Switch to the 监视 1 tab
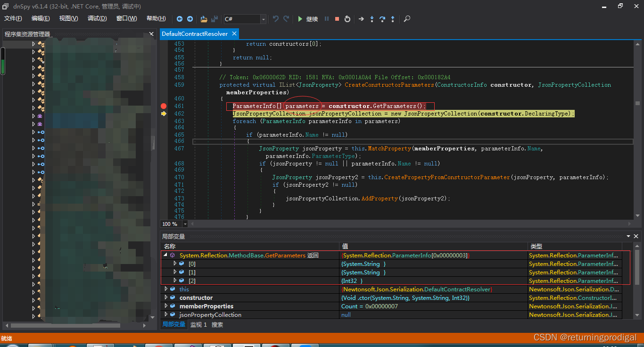The height and width of the screenshot is (347, 644). (x=198, y=324)
